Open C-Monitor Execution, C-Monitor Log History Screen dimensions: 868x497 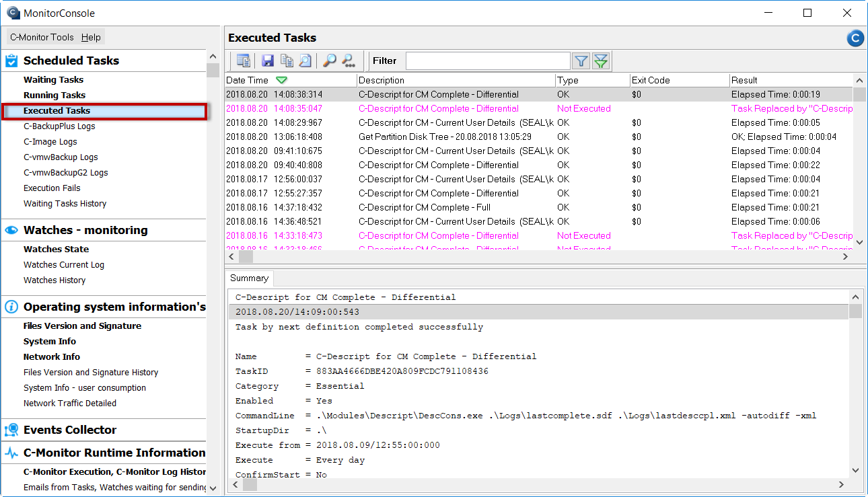114,471
